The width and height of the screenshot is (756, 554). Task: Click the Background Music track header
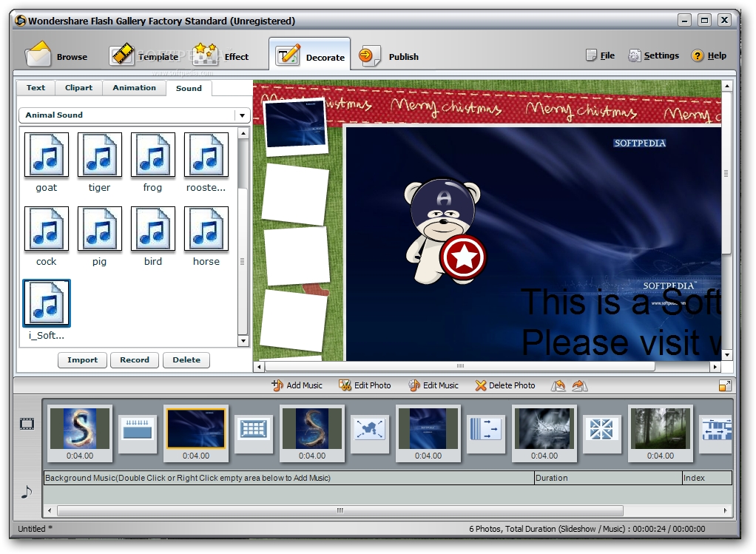288,478
